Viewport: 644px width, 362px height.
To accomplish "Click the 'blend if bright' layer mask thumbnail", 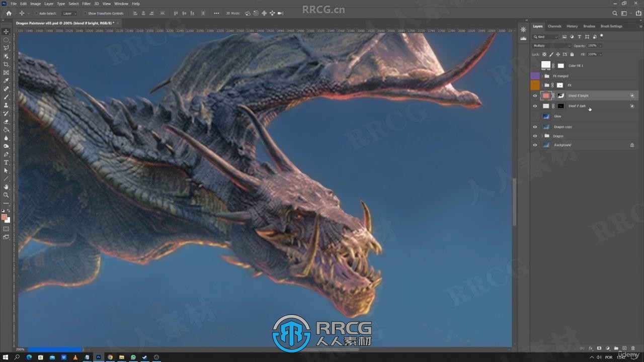I will [x=560, y=96].
